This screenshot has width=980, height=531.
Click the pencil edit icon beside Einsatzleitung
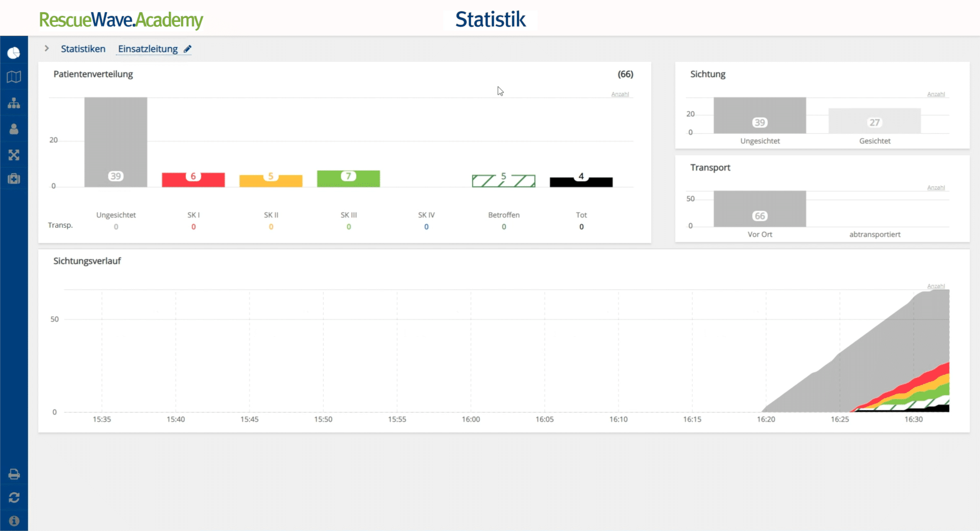pyautogui.click(x=187, y=49)
